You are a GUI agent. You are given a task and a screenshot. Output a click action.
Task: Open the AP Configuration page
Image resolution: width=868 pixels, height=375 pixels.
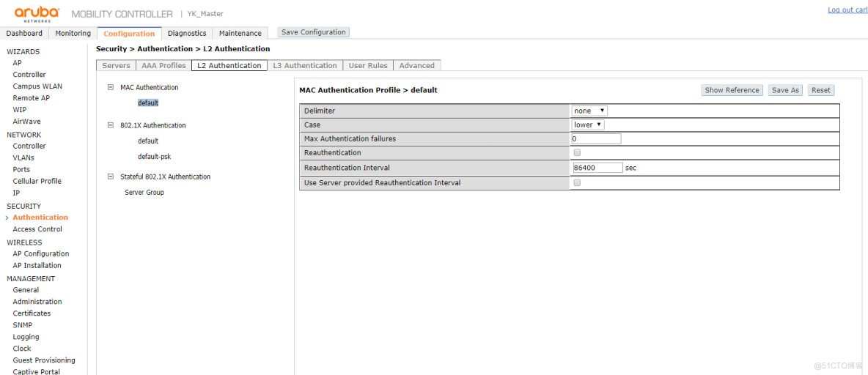tap(41, 254)
